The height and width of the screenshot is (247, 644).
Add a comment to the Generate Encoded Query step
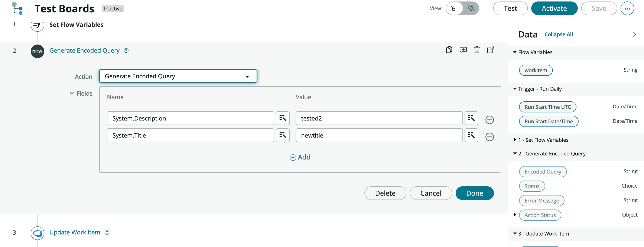tap(463, 50)
